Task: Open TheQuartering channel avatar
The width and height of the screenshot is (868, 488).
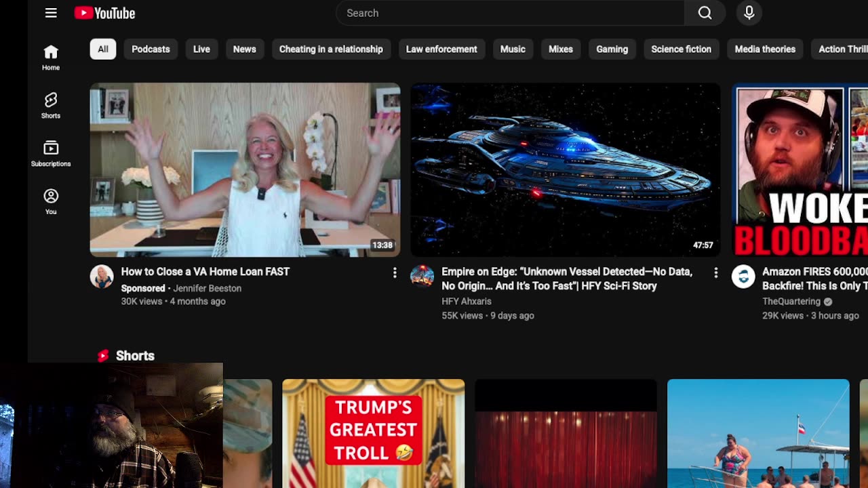Action: pos(743,277)
